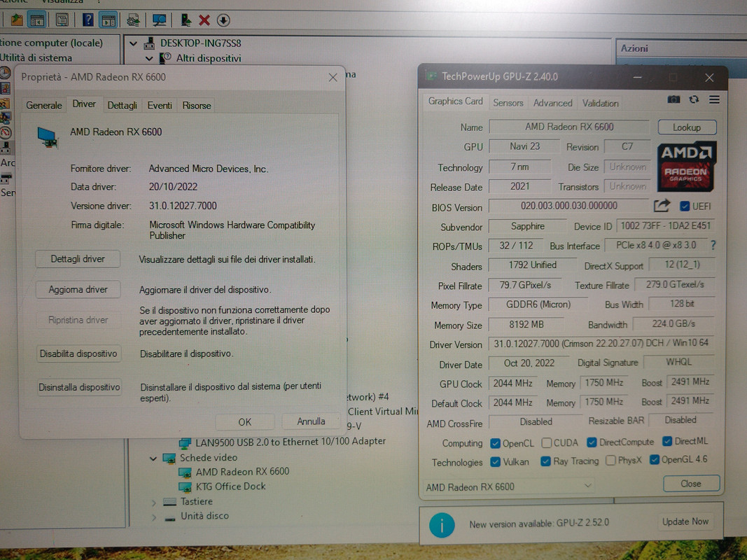Click the Dettagli driver button
The width and height of the screenshot is (747, 560).
[78, 259]
